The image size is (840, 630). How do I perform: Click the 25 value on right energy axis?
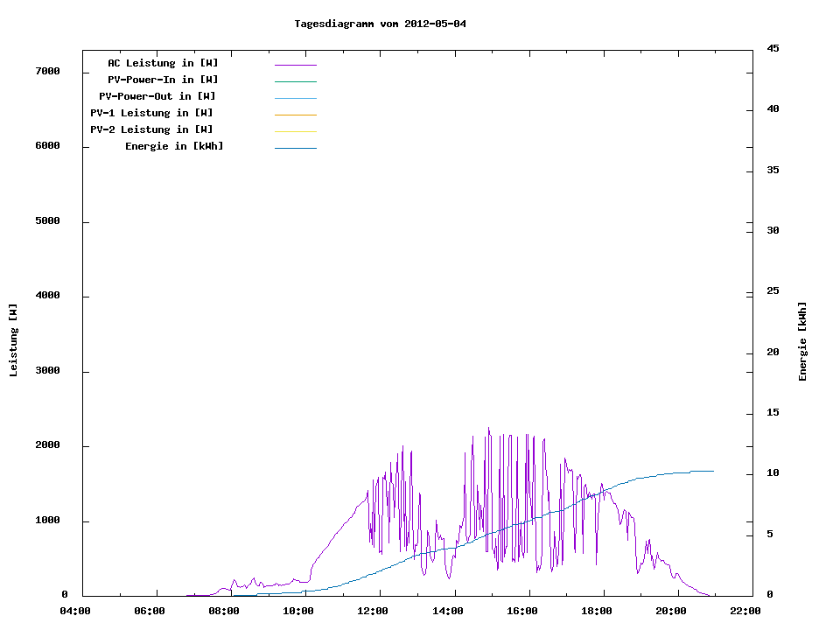coord(773,291)
